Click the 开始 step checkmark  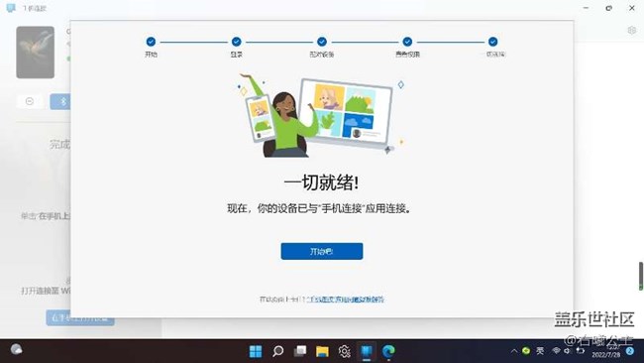pos(151,42)
